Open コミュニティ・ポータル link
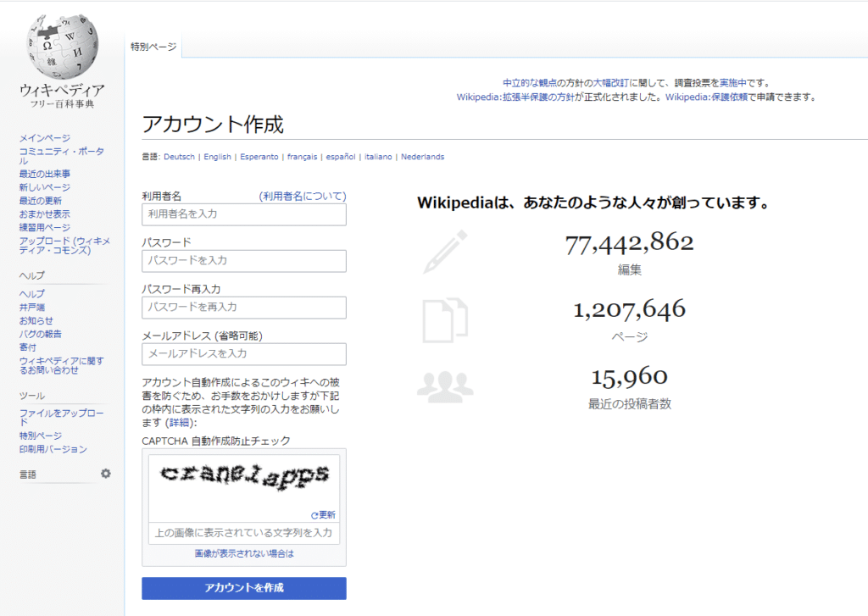The image size is (868, 616). coord(61,156)
